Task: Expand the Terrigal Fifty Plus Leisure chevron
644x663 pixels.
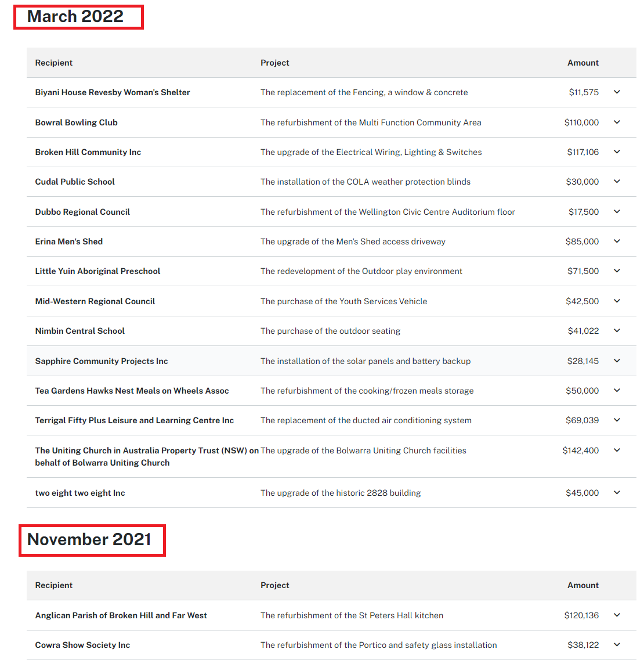Action: [x=617, y=420]
